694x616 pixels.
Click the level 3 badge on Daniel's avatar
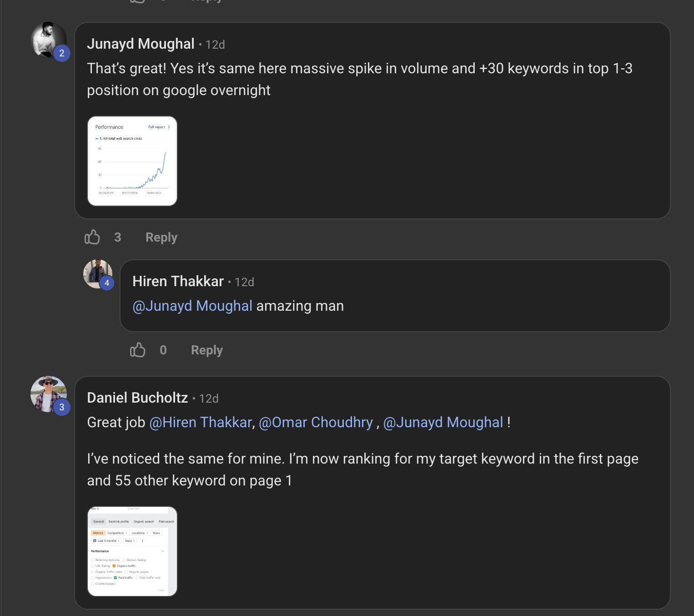click(x=62, y=407)
